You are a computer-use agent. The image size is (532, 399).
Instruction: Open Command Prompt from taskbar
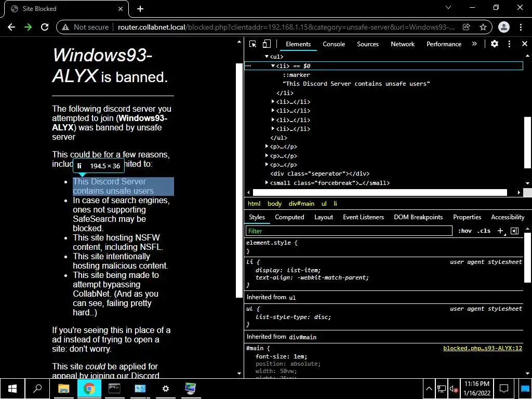tap(114, 389)
